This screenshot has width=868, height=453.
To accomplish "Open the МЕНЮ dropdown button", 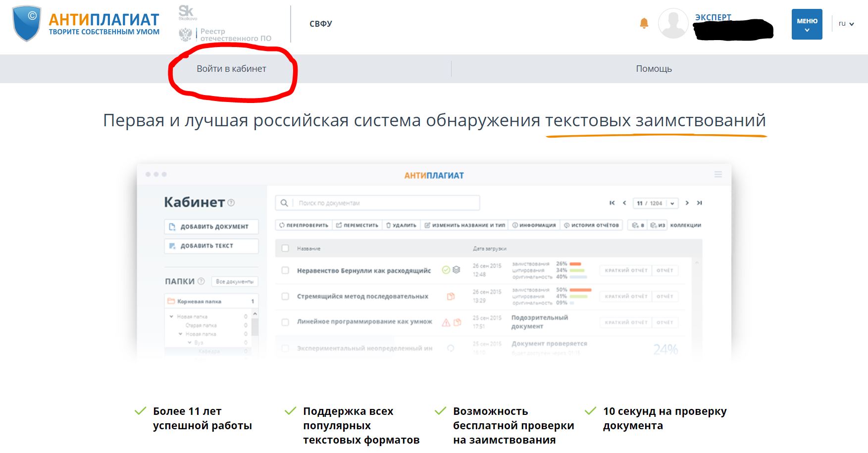I will 807,24.
